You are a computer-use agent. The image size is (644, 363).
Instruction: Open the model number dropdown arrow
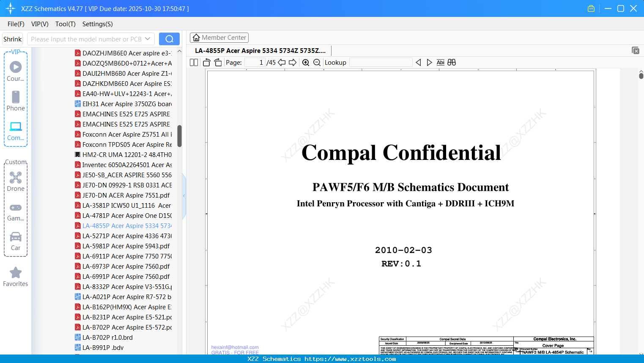pyautogui.click(x=148, y=39)
